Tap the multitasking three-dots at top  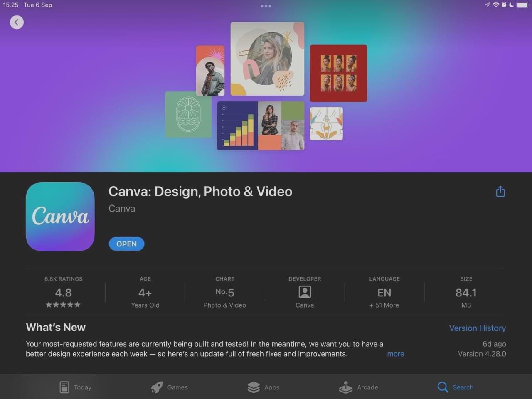point(266,6)
